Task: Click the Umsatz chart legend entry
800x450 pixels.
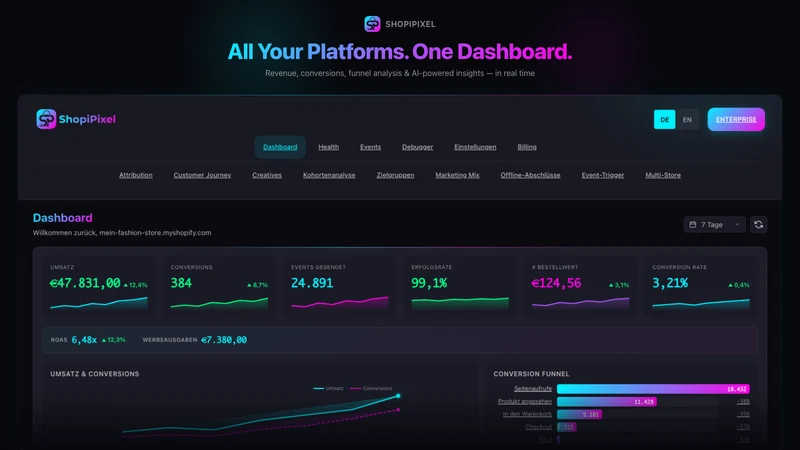Action: click(329, 388)
